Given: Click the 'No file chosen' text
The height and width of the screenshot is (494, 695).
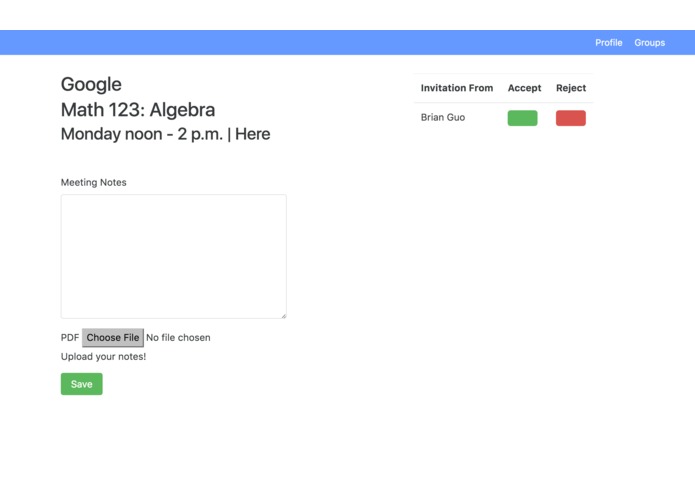Looking at the screenshot, I should click(x=178, y=338).
